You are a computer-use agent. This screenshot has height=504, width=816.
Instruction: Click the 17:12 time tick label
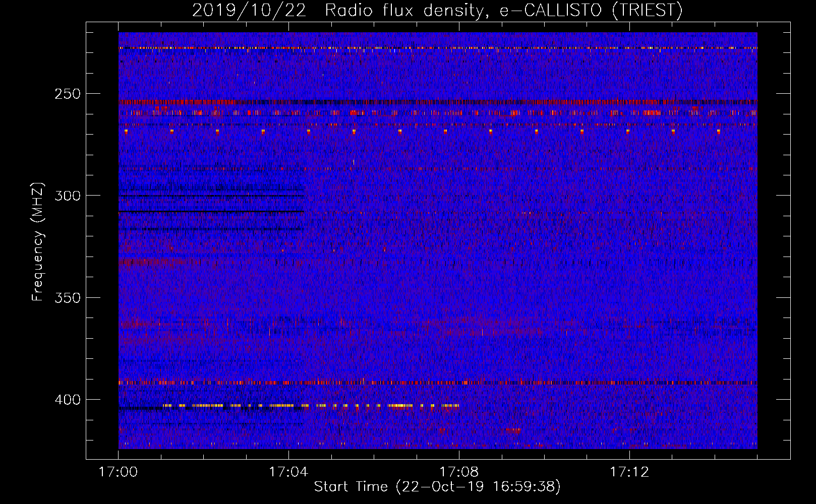(629, 472)
